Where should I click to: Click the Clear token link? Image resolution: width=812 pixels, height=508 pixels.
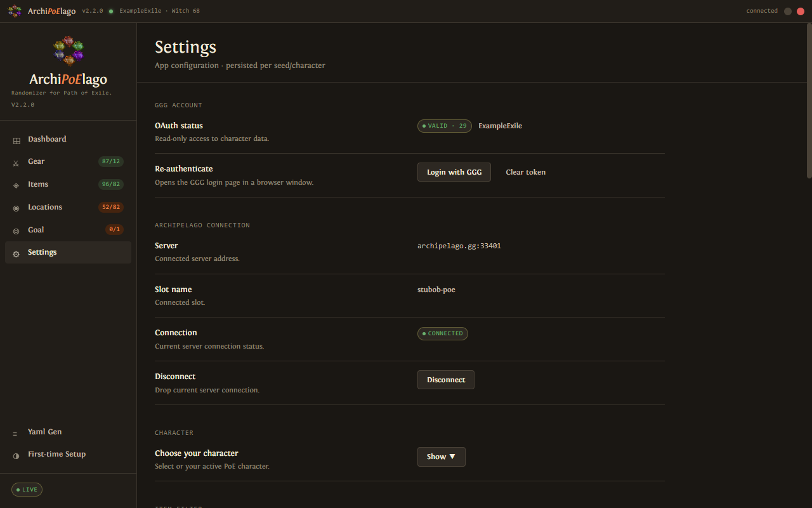pyautogui.click(x=525, y=172)
